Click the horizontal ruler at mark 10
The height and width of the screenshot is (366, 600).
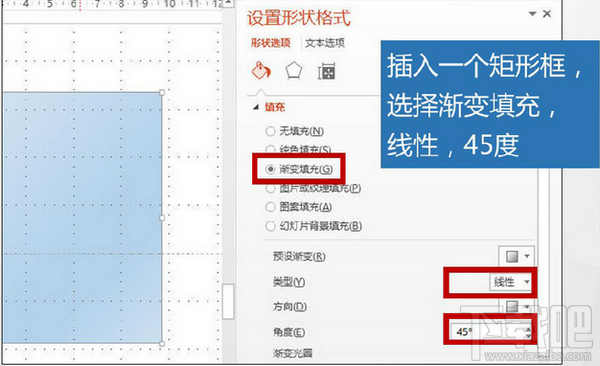170,4
